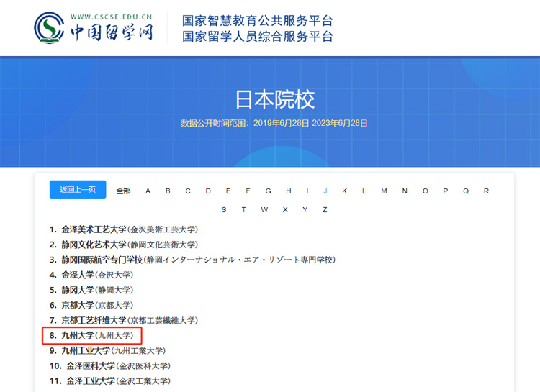Open entry 6 京都大学
Screen dimensions: 540x392
click(x=91, y=305)
